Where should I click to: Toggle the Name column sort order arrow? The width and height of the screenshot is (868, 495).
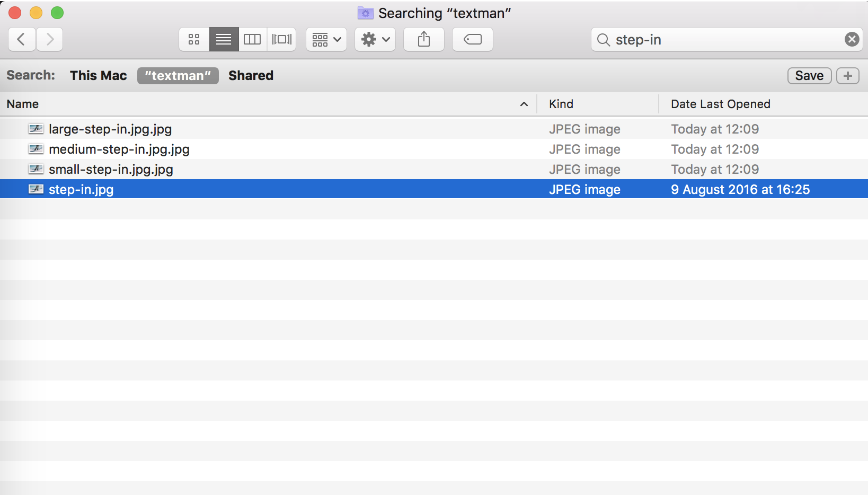click(x=524, y=104)
